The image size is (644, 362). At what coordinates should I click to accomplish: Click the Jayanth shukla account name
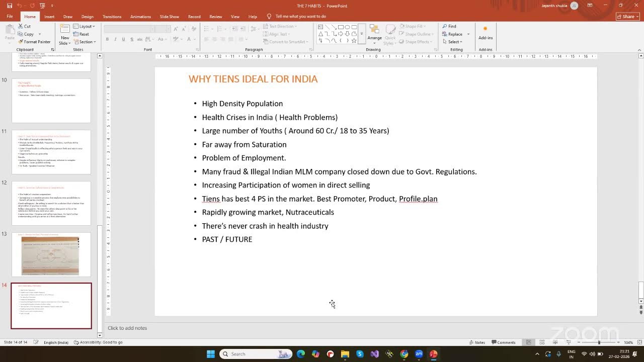point(554,6)
